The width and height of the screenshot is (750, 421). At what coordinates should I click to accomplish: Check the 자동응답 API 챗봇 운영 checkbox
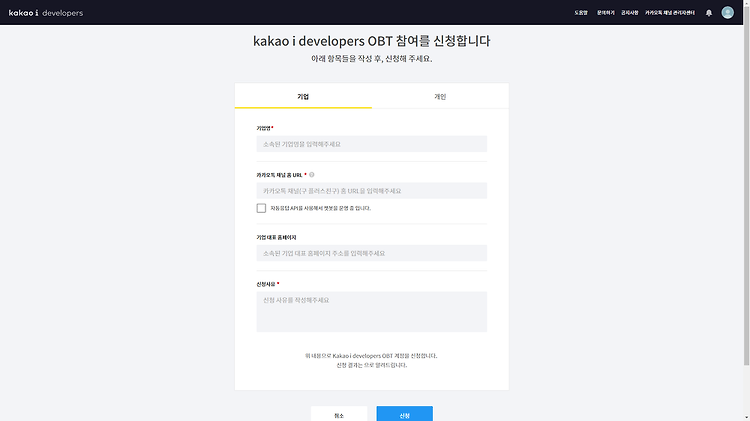[x=261, y=208]
